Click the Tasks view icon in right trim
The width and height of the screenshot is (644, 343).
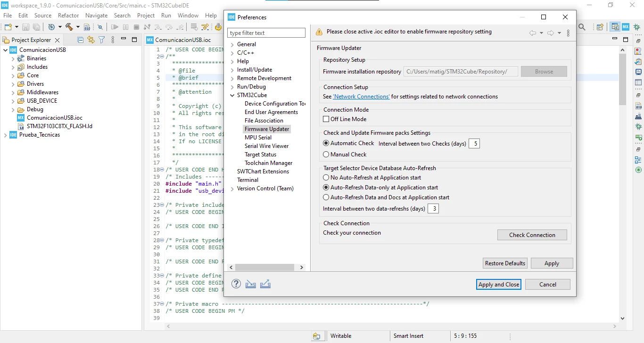tap(638, 62)
